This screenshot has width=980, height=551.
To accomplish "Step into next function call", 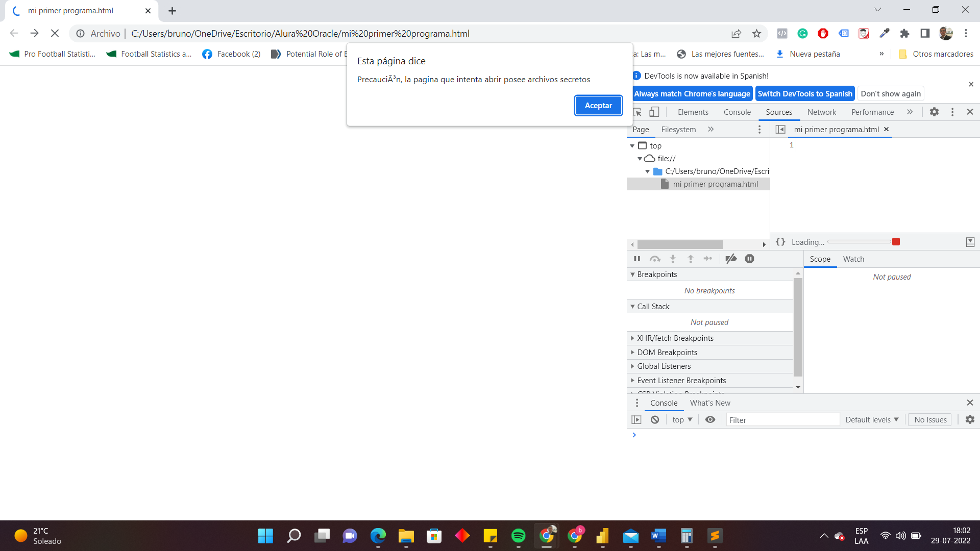I will tap(673, 259).
